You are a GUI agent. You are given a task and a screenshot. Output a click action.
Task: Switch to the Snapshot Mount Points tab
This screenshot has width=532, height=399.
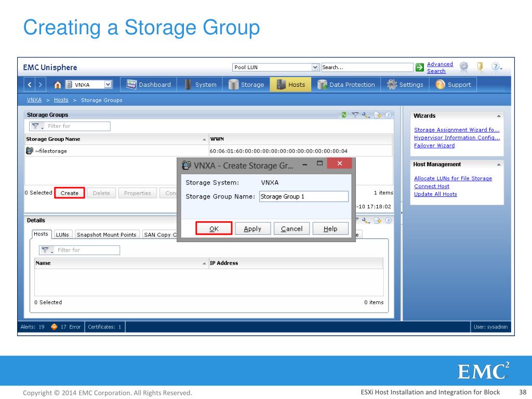[x=107, y=234]
